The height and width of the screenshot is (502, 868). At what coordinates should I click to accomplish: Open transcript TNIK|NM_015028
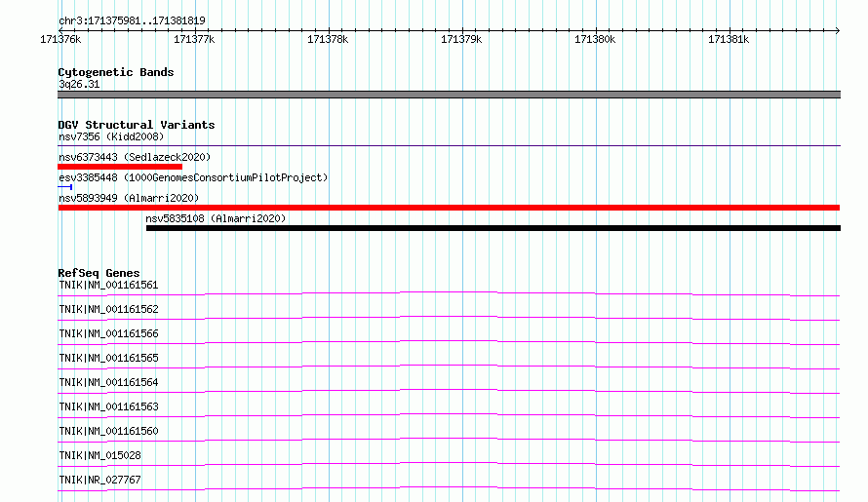coord(99,455)
